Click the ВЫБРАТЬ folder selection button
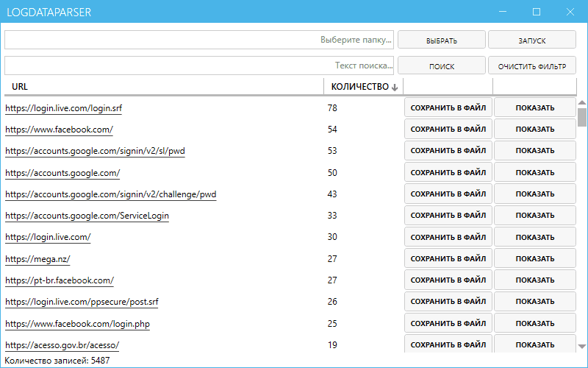The image size is (588, 368). click(442, 40)
